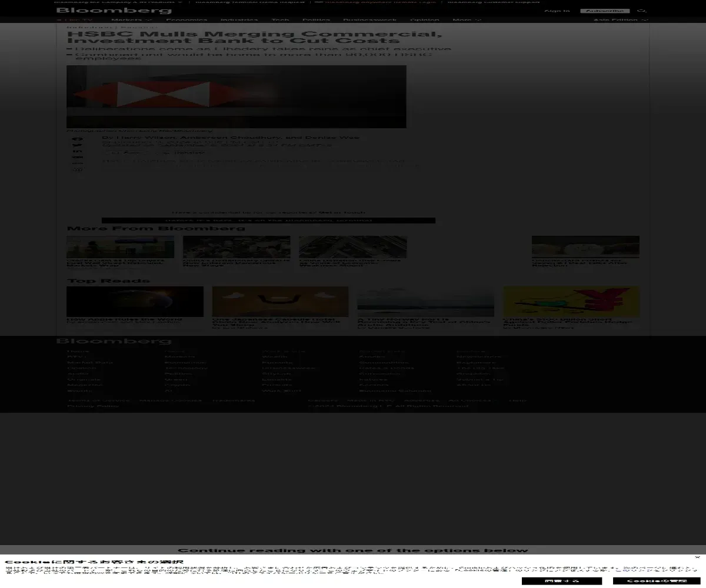Click the Bloomberg logo in the footer
This screenshot has width=706, height=588.
click(114, 341)
